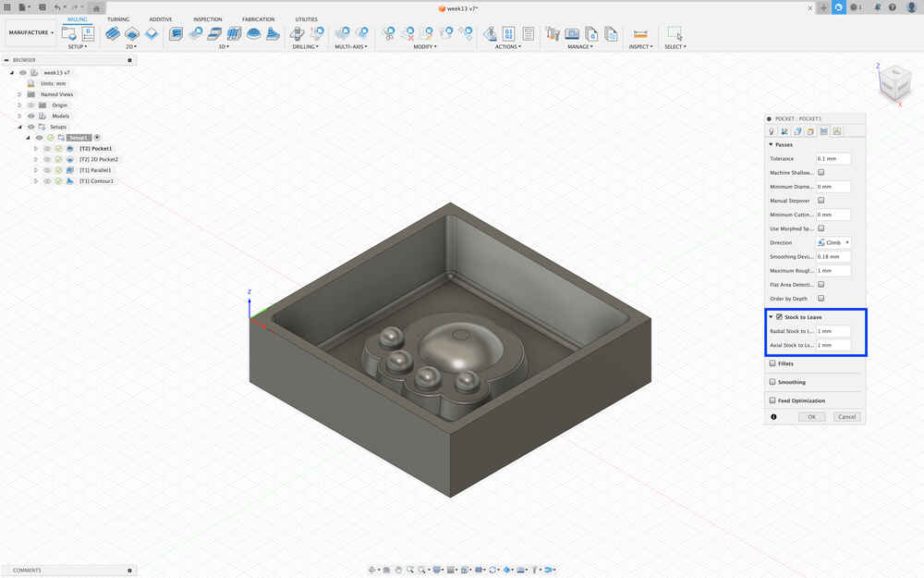
Task: Toggle Flat Area Detection checkbox
Action: coord(821,284)
